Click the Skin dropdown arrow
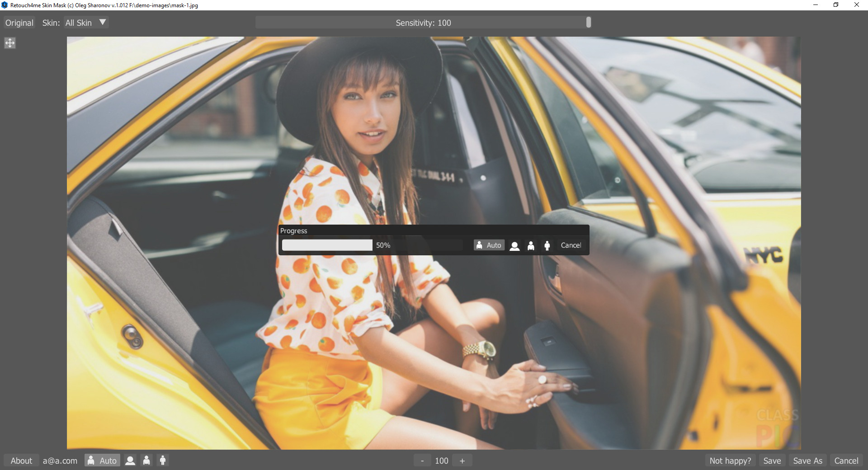Image resolution: width=868 pixels, height=470 pixels. point(103,22)
